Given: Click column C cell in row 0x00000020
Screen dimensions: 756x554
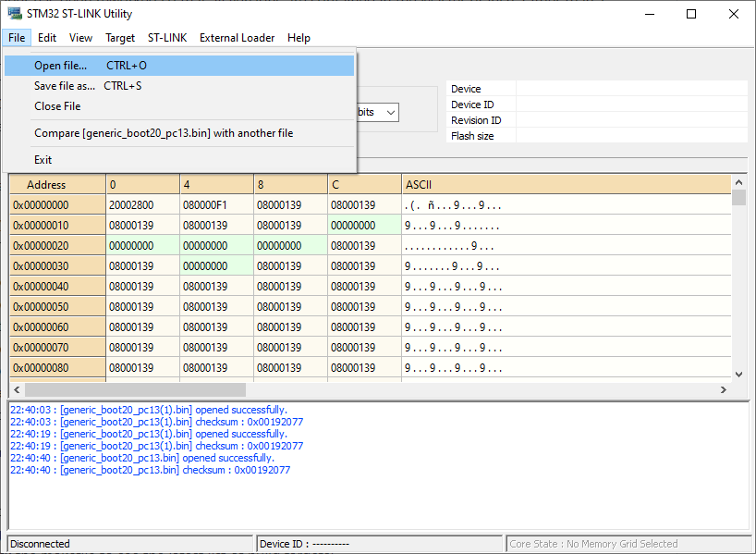Looking at the screenshot, I should pos(364,246).
